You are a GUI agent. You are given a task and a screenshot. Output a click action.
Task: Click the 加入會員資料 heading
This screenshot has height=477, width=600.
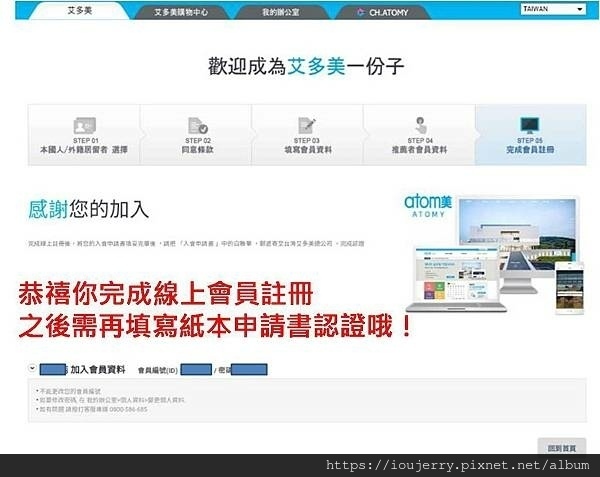tap(98, 370)
